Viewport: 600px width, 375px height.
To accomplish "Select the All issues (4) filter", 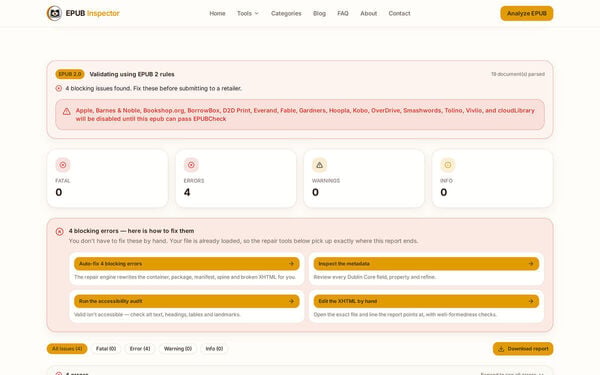I will pos(67,349).
